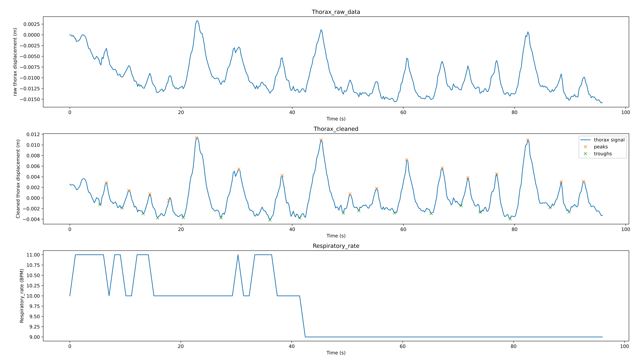638x364 pixels.
Task: Click the leftmost orange peak marker
Action: coord(106,183)
